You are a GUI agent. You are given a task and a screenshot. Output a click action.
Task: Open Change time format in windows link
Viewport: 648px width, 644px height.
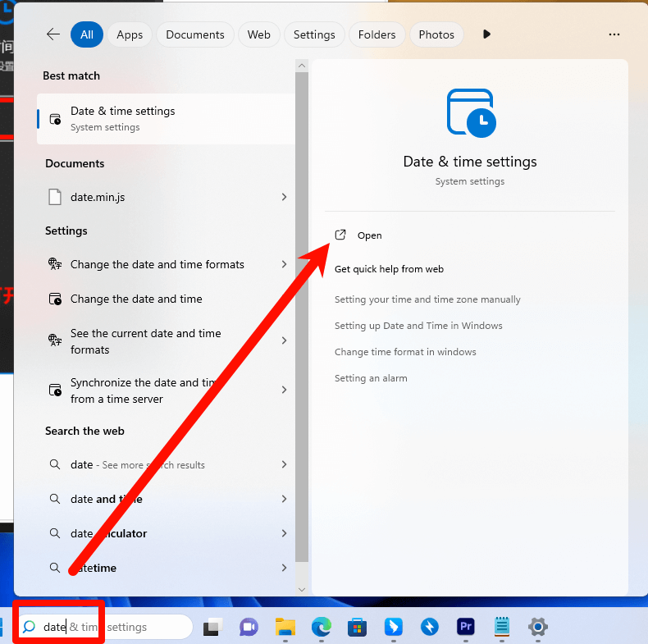coord(405,352)
